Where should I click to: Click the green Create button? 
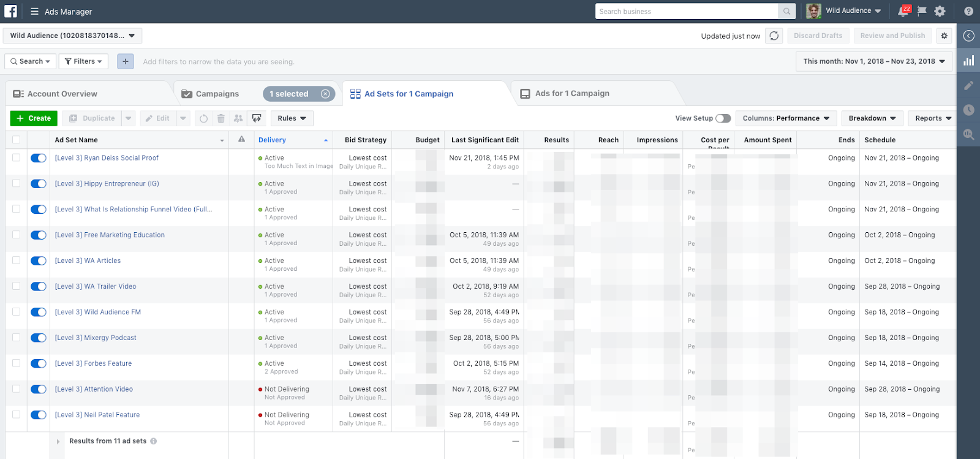pos(34,118)
